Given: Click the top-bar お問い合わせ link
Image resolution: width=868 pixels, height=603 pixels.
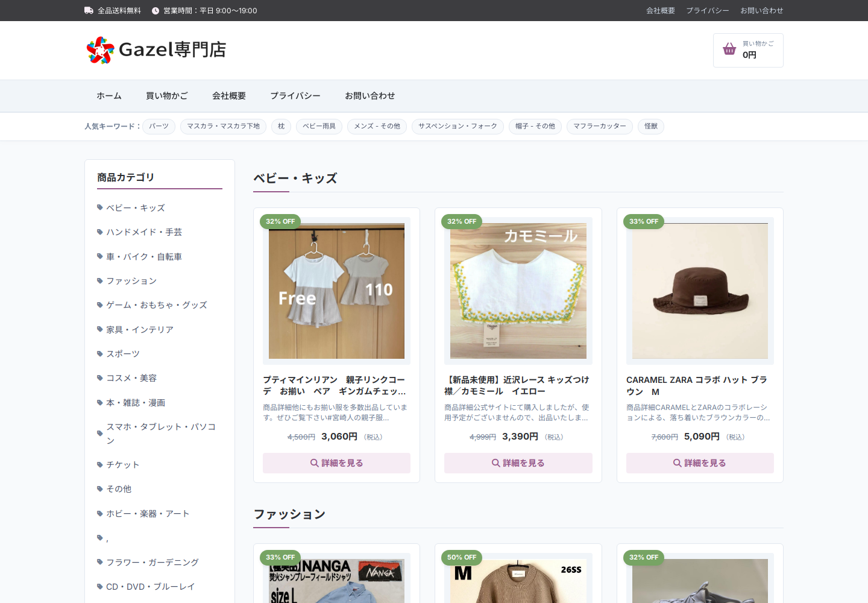Looking at the screenshot, I should (762, 11).
